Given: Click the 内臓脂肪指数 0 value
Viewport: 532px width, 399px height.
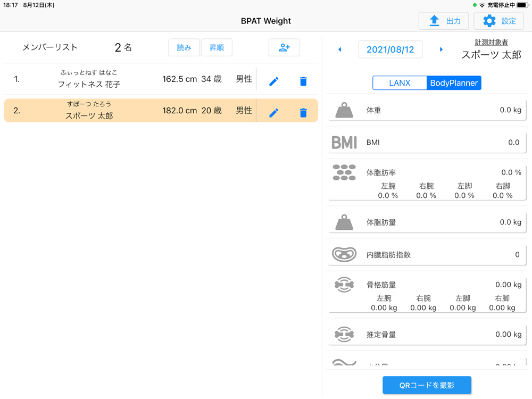Looking at the screenshot, I should 517,254.
